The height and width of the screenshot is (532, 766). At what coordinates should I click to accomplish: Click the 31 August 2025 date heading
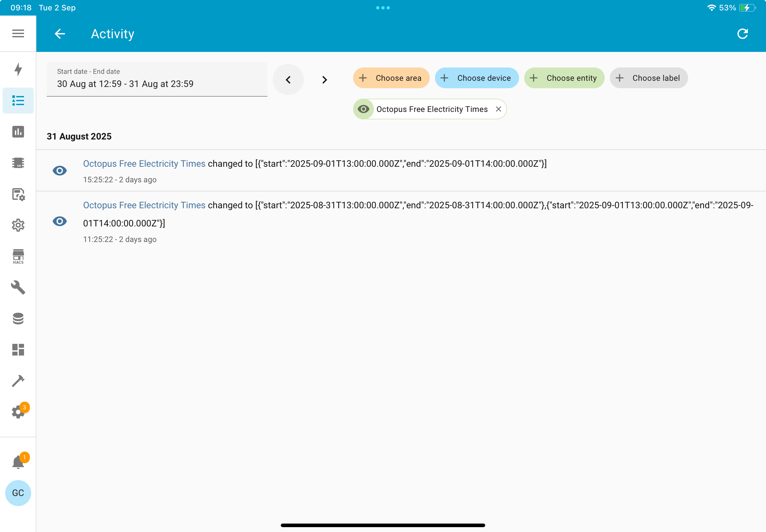pos(79,136)
